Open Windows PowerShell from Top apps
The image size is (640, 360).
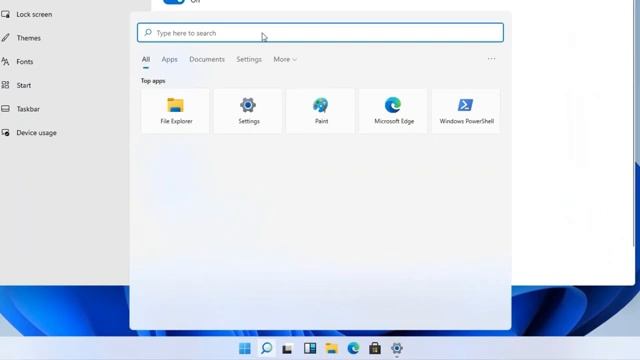click(466, 111)
